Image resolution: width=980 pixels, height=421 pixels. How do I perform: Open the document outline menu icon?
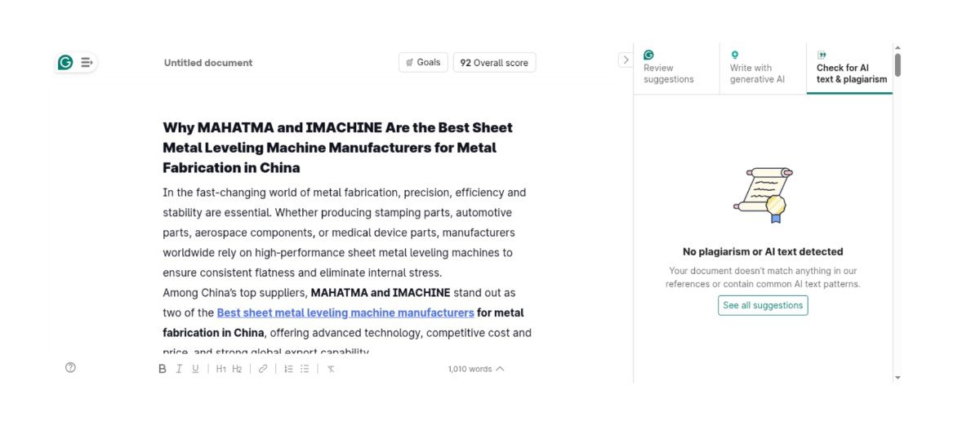pyautogui.click(x=87, y=62)
